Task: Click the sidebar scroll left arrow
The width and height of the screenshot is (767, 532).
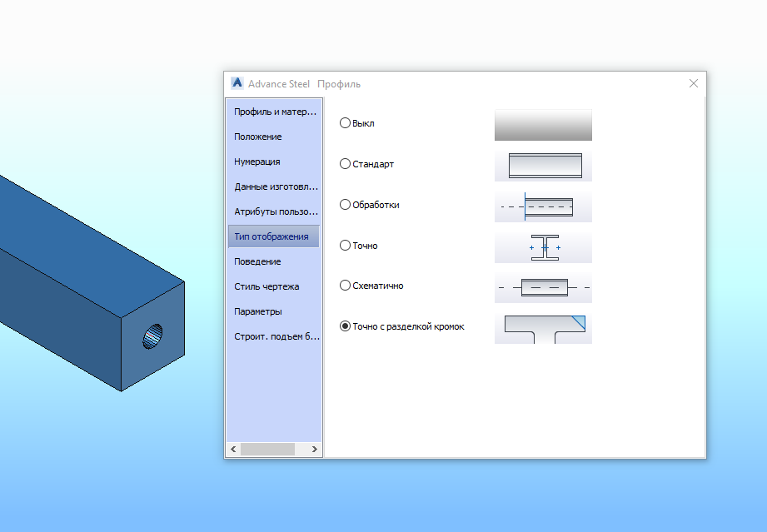Action: [233, 449]
